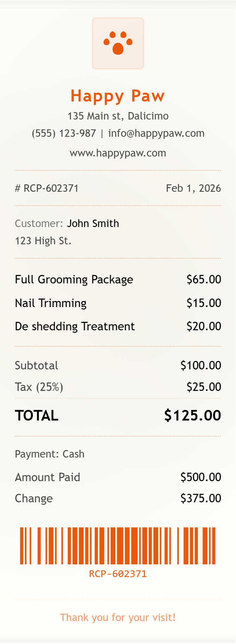Select the Full Grooming Package line item
The height and width of the screenshot is (644, 236).
coord(74,280)
